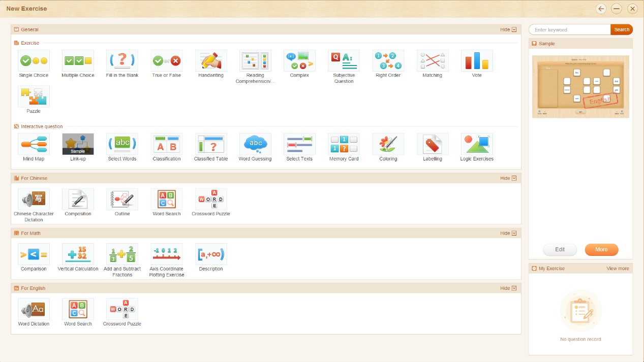Select the Subjective Question icon
The width and height of the screenshot is (644, 362).
[x=344, y=60]
